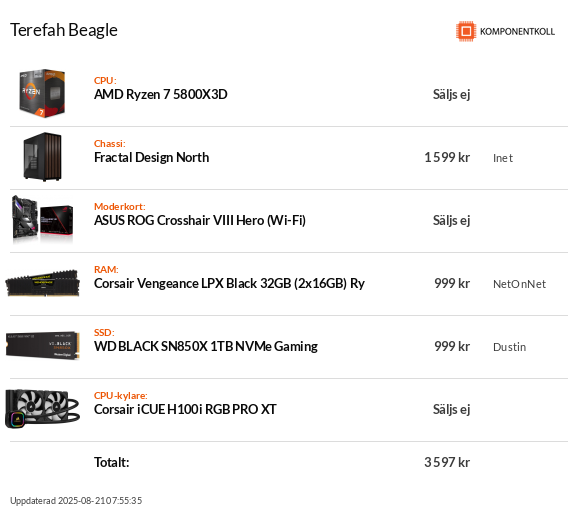Visit the NetOnNet store link

pos(519,284)
